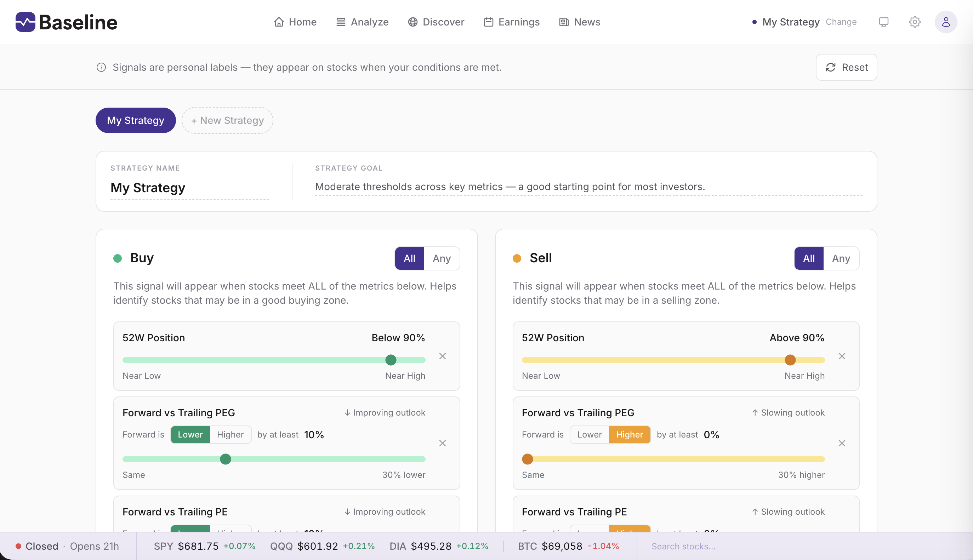The width and height of the screenshot is (973, 560).
Task: Click the News icon in the navigation
Action: [563, 22]
